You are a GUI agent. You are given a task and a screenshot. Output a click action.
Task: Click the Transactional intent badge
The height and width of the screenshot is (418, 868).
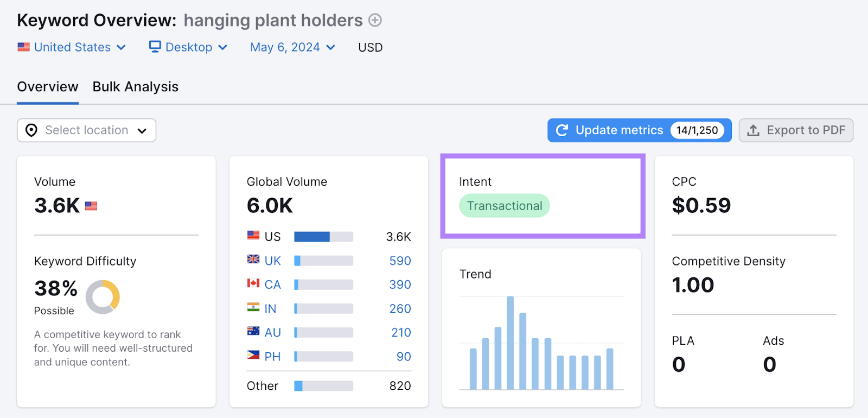tap(504, 206)
